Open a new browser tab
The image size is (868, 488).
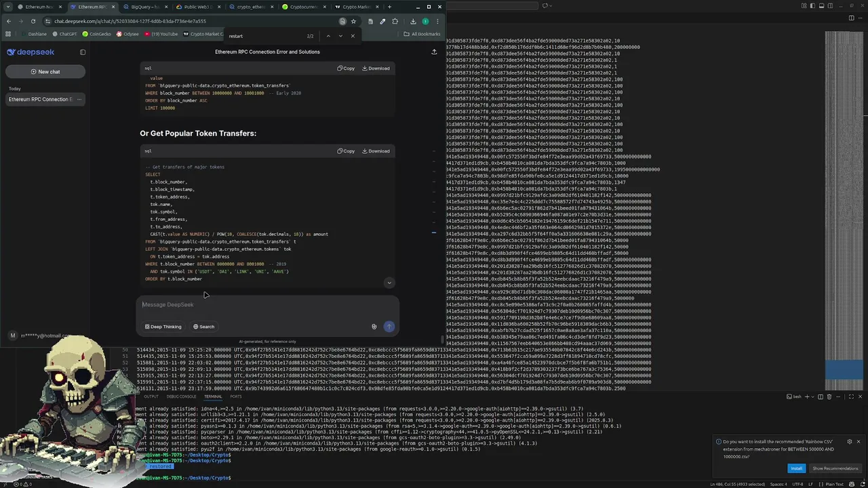tap(389, 7)
